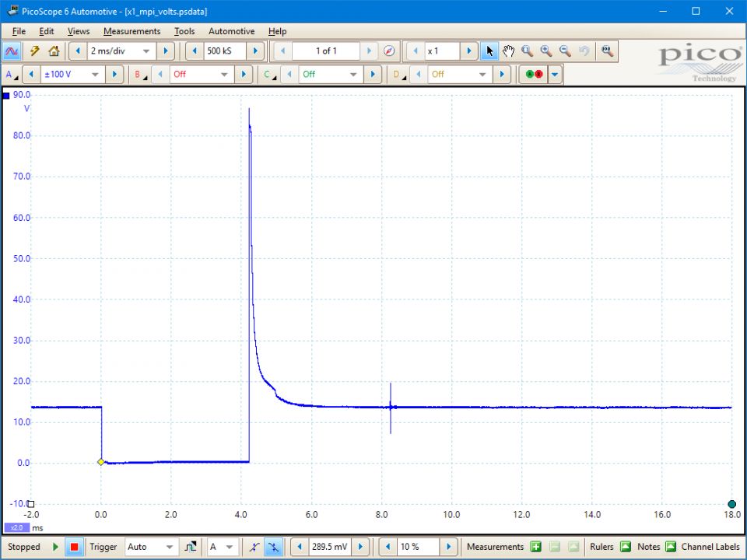Switch to scope mode view icon

[12, 51]
